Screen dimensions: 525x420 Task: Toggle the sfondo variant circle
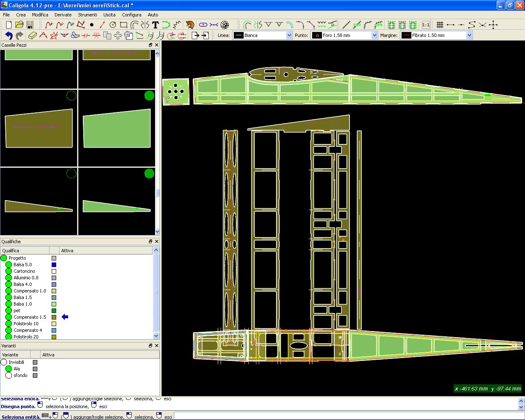[9, 375]
